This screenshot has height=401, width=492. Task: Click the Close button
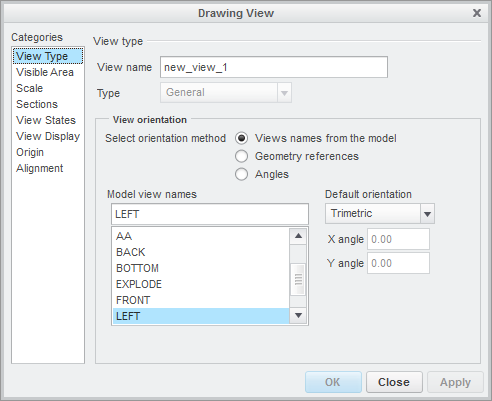(x=394, y=382)
